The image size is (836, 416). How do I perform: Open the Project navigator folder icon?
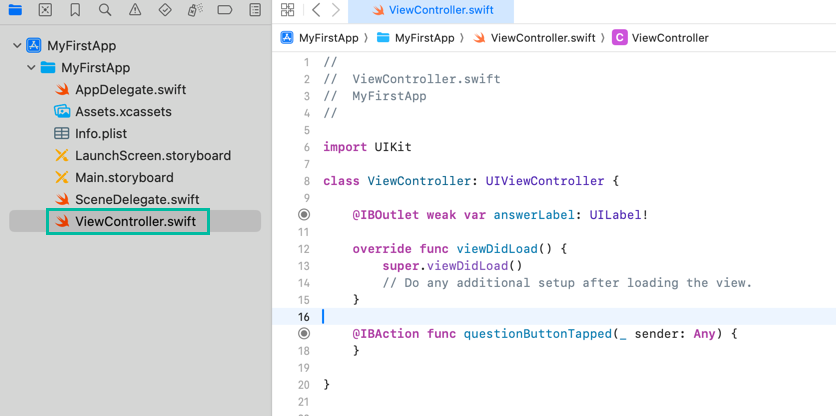(15, 10)
